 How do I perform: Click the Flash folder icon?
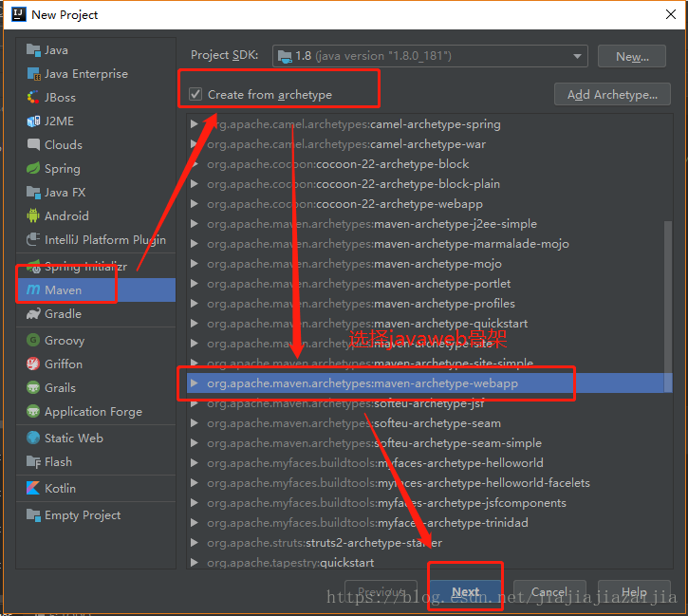[33, 461]
